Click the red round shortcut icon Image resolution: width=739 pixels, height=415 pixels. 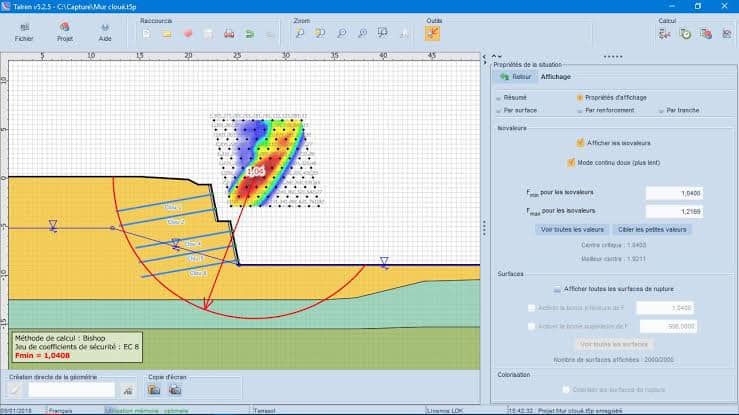tap(188, 34)
